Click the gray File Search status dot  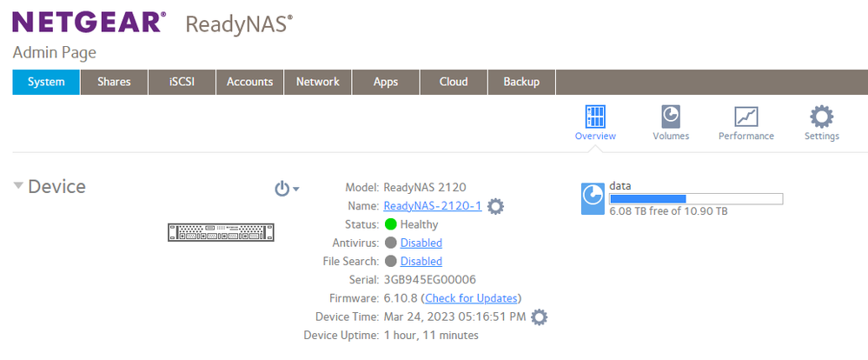click(391, 261)
